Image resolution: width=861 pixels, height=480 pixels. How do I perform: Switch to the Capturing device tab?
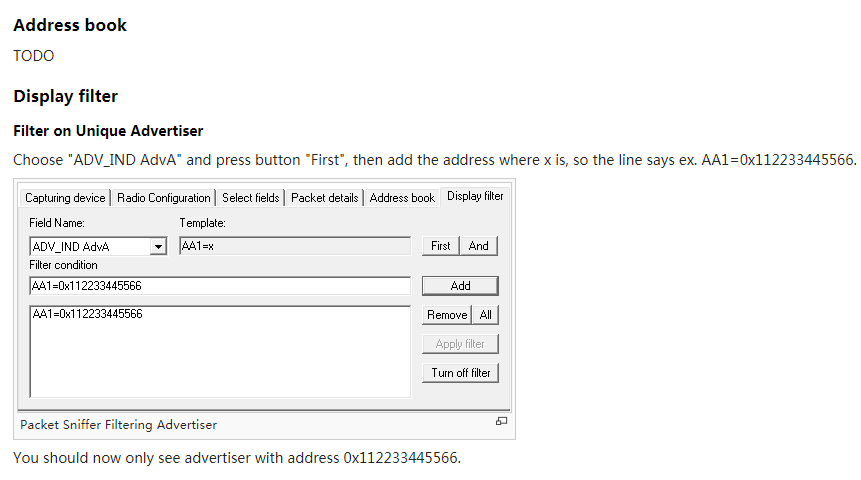click(65, 198)
